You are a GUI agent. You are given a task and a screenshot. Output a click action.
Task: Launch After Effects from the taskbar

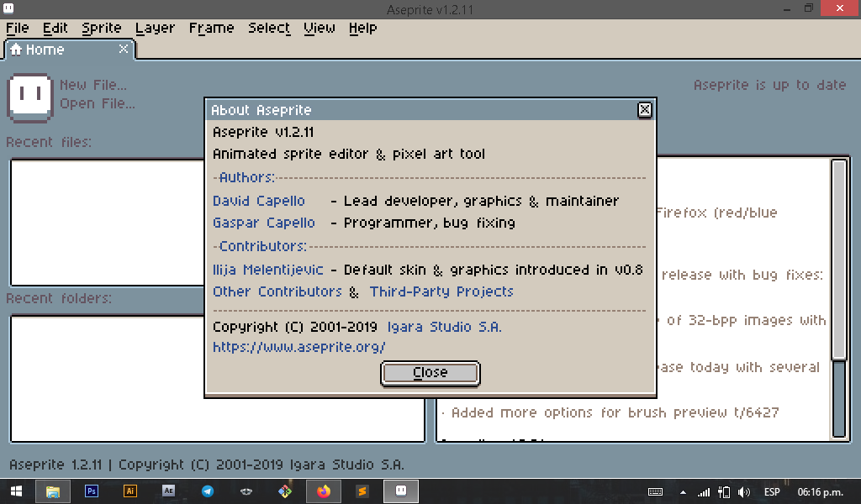pos(168,491)
